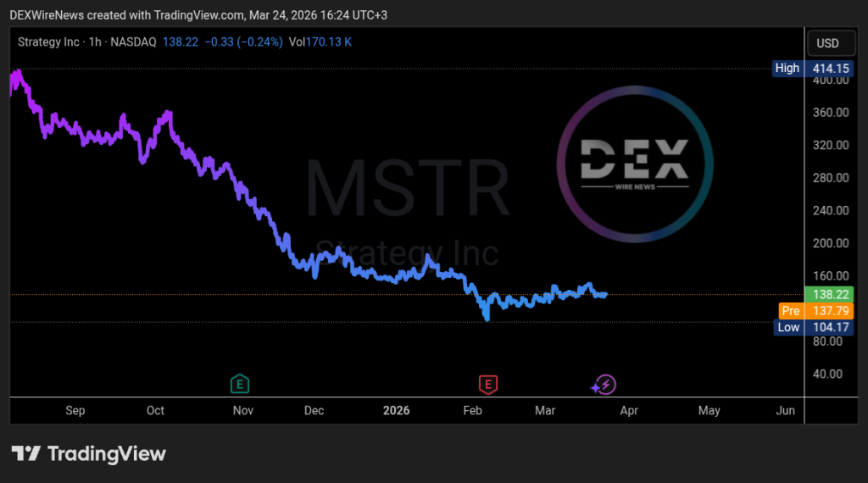Click the 200.00 price axis label
868x483 pixels.
[x=831, y=243]
